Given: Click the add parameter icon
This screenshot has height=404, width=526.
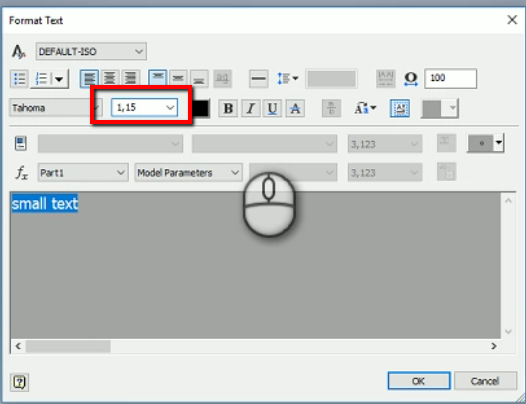Looking at the screenshot, I should point(446,172).
